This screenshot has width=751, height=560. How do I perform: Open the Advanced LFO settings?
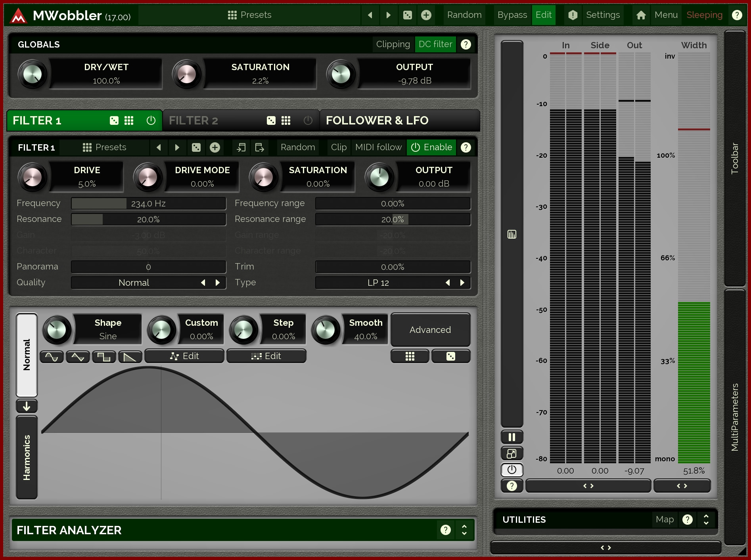430,330
